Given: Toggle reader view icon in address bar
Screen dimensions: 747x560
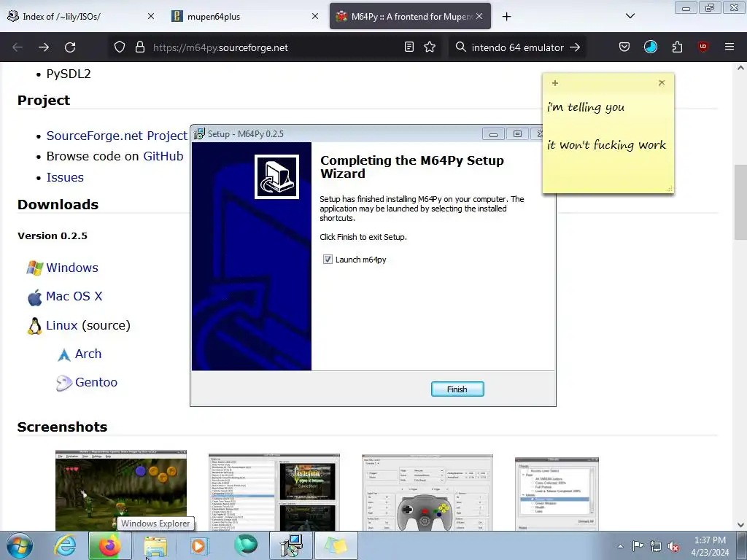Looking at the screenshot, I should pos(409,47).
